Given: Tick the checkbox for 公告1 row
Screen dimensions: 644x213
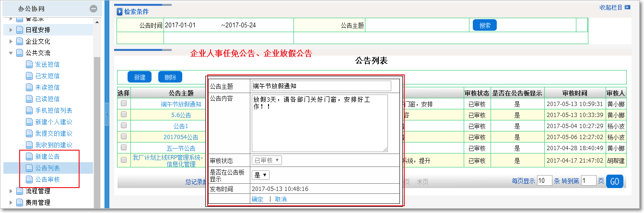Looking at the screenshot, I should (x=124, y=125).
